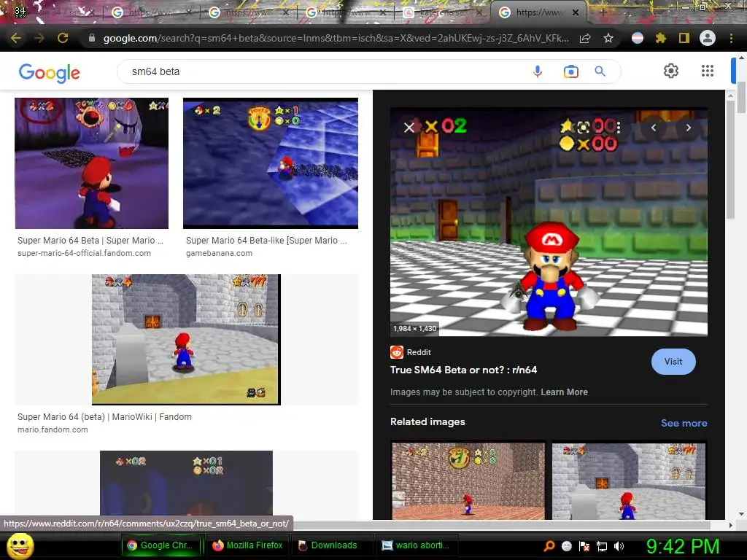
Task: Search by image with the camera icon
Action: (x=570, y=71)
